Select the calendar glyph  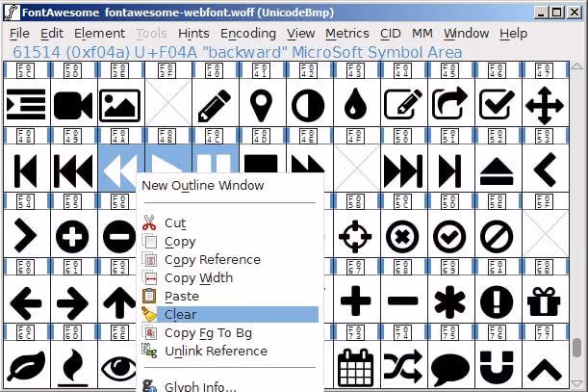[355, 368]
